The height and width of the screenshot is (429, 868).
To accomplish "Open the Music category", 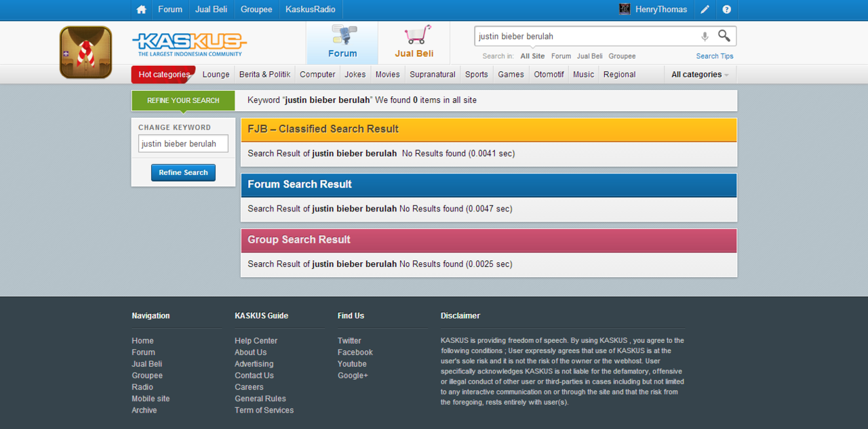I will click(584, 75).
